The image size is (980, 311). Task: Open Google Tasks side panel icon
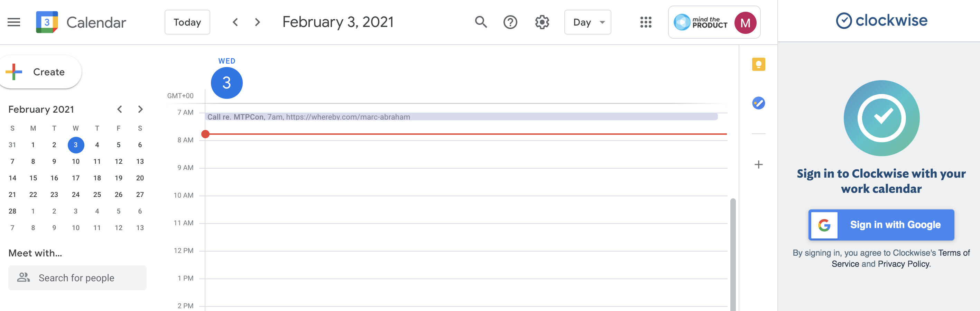click(x=758, y=103)
